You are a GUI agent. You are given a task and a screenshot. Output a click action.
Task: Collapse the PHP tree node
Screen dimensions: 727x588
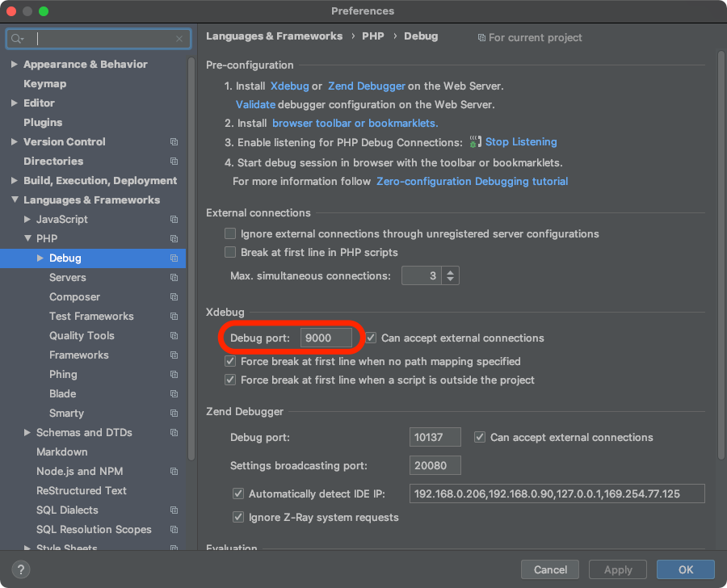27,239
